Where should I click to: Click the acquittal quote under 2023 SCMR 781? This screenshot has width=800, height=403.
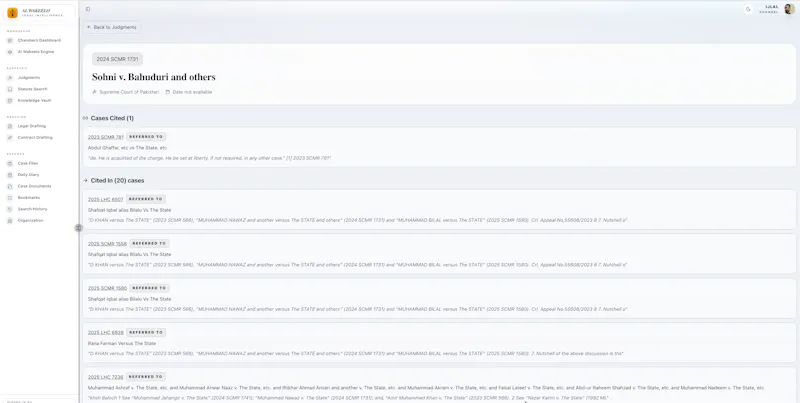(x=210, y=159)
